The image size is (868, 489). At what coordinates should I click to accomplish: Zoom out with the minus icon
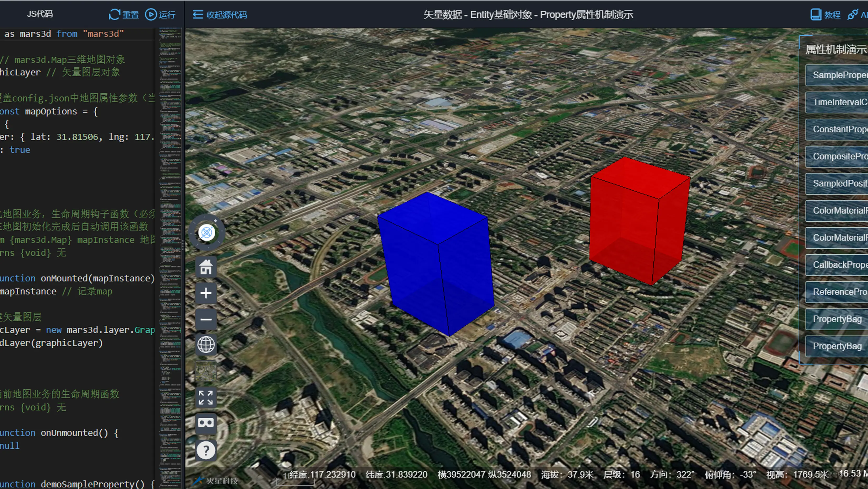[x=206, y=319]
